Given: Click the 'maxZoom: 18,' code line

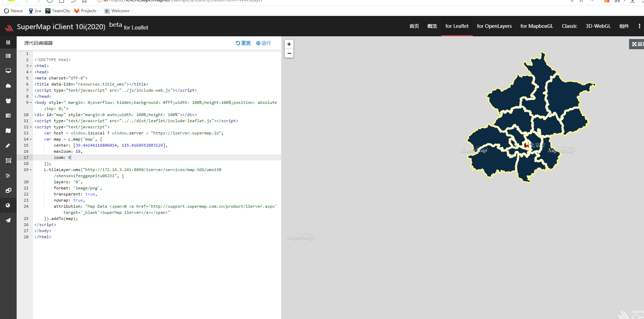Looking at the screenshot, I should (68, 151).
